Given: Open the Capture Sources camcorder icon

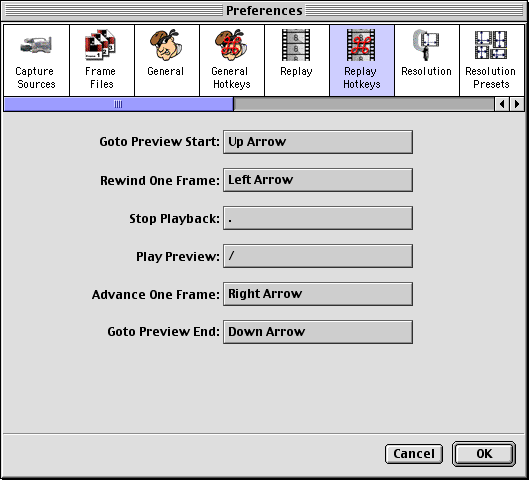Looking at the screenshot, I should coord(36,46).
